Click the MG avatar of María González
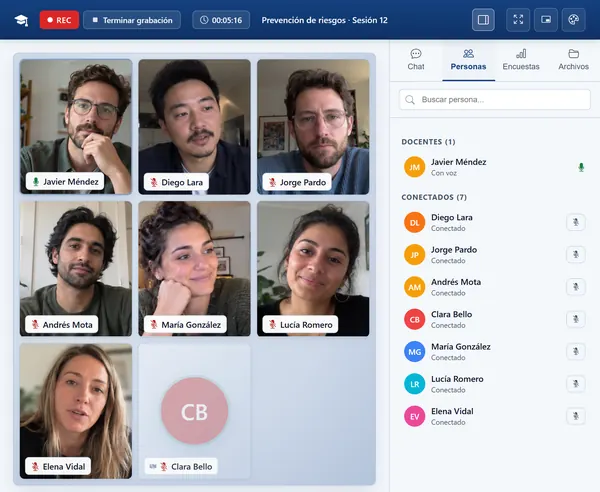 [414, 352]
